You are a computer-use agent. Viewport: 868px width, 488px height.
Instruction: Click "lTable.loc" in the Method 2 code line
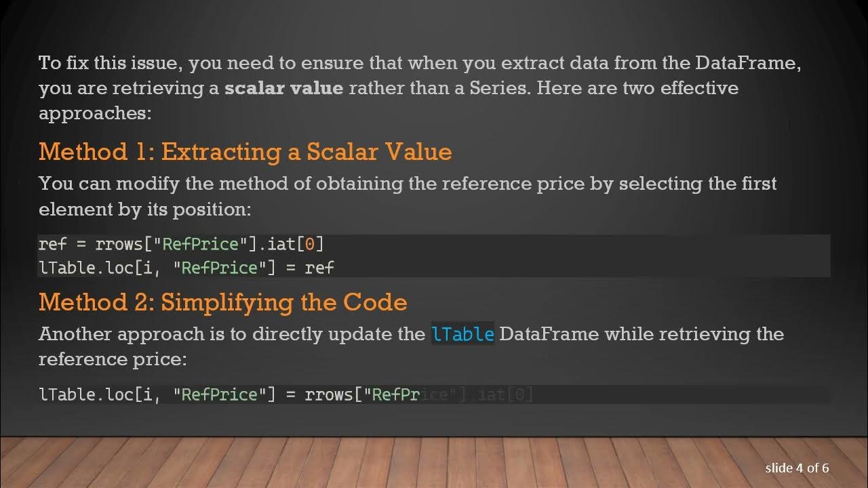[x=86, y=394]
